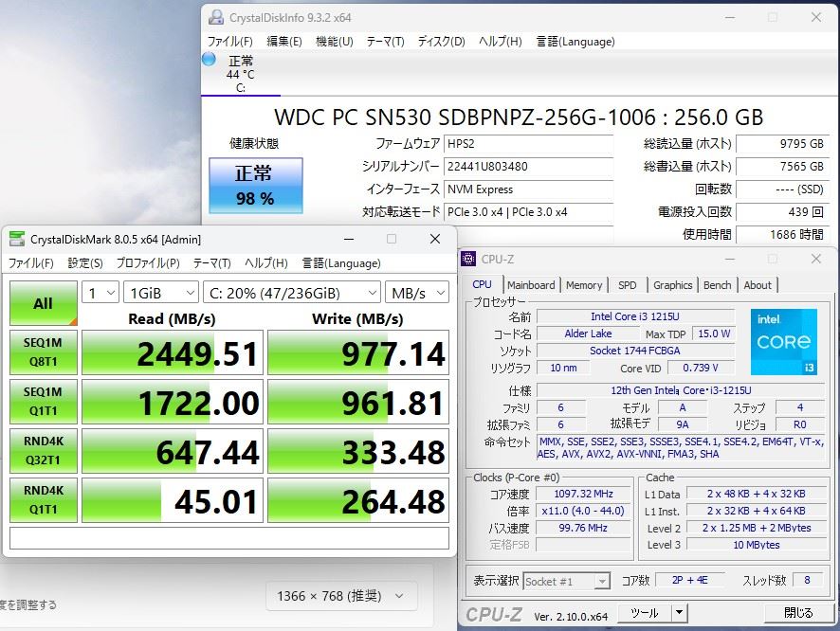
Task: Switch to the SPD tab in CPU-Z
Action: point(628,285)
